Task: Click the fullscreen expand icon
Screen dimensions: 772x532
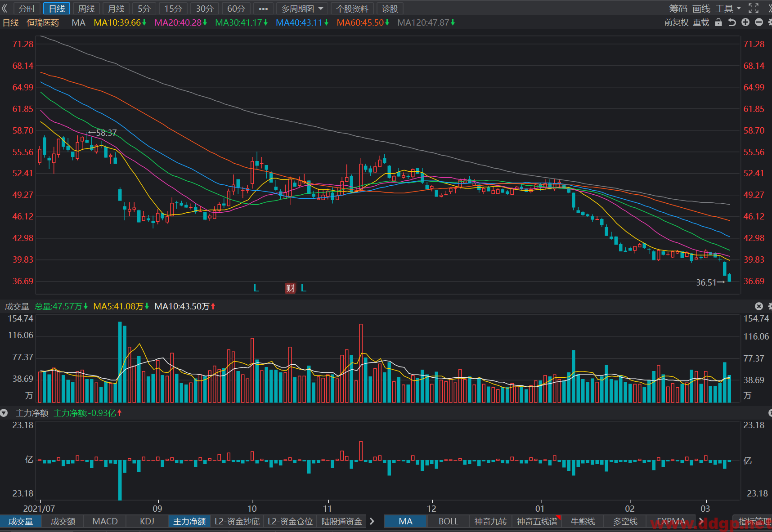Action: [754, 8]
